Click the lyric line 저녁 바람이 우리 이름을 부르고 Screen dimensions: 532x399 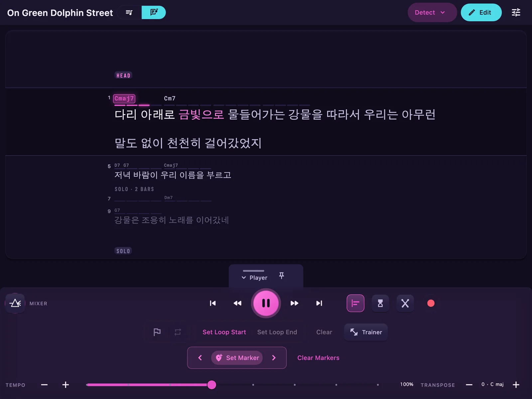tap(173, 175)
